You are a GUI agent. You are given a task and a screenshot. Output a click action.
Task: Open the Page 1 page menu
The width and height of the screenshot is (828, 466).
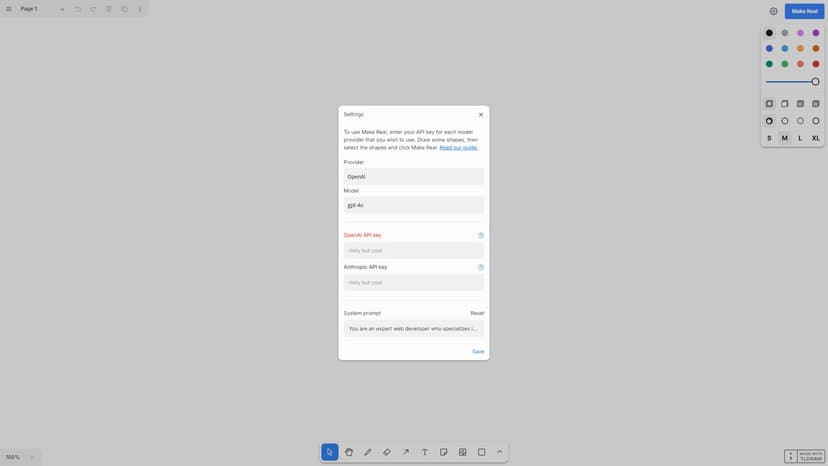point(42,9)
